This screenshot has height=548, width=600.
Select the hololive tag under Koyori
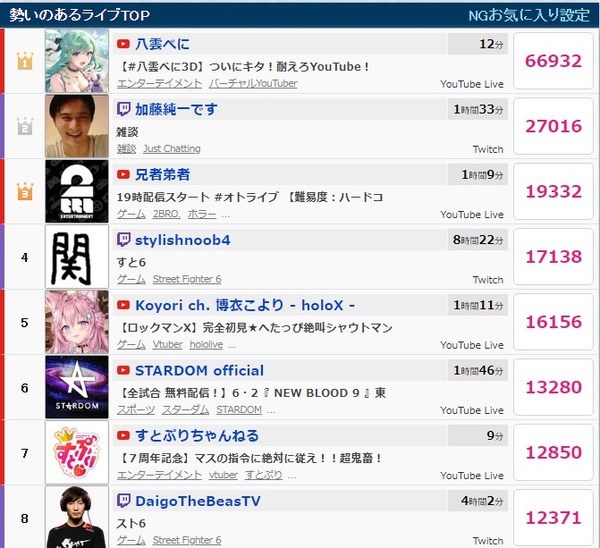(206, 344)
